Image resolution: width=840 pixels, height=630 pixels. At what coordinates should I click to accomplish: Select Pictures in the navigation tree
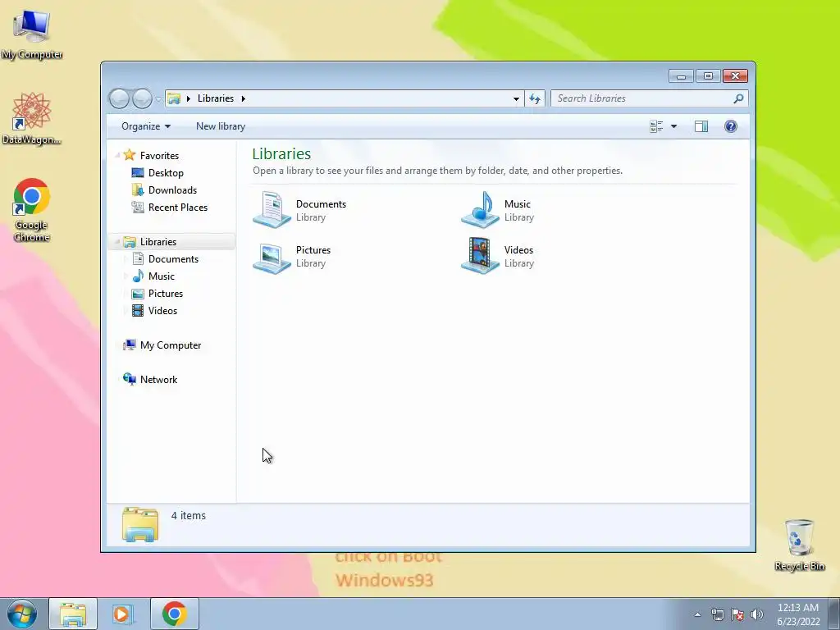(x=157, y=294)
